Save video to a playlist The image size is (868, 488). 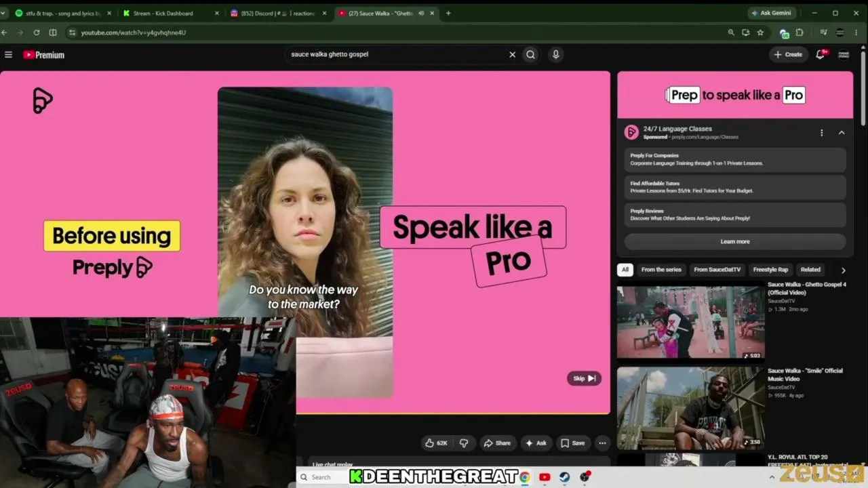click(573, 443)
